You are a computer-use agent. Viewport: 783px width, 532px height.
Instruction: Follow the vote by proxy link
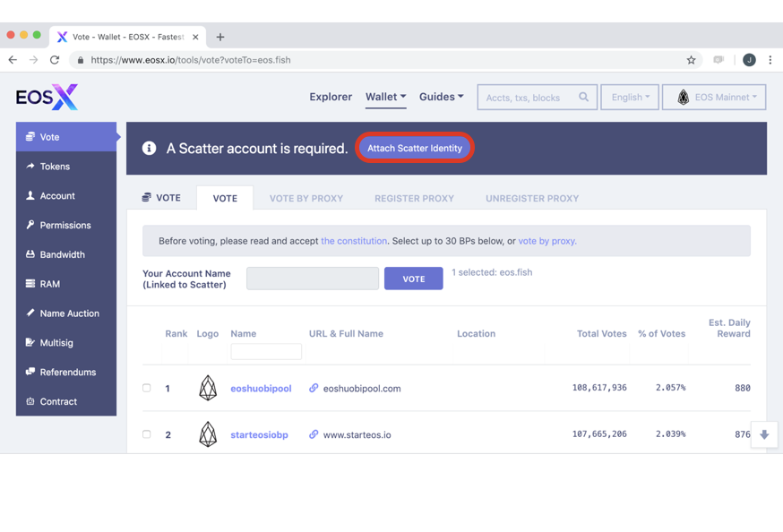(547, 241)
